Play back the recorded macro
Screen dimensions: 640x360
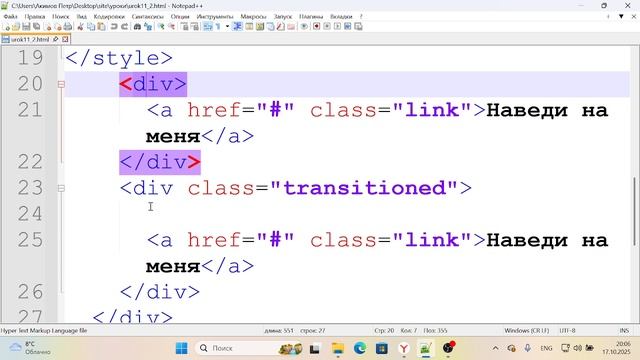click(x=338, y=27)
